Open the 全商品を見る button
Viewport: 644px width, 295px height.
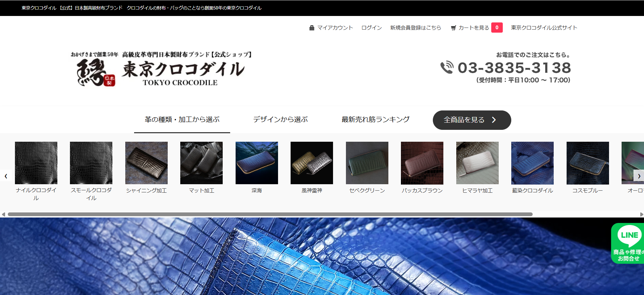coord(472,120)
